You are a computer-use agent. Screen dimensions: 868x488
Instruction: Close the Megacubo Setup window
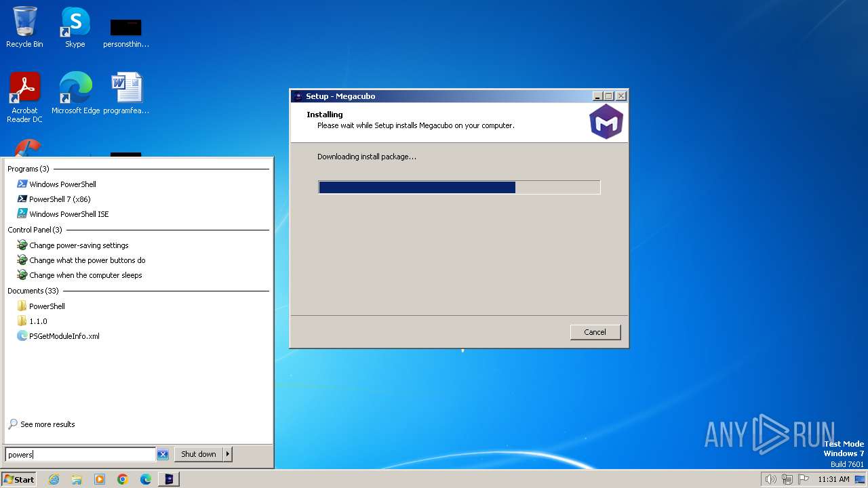point(620,96)
